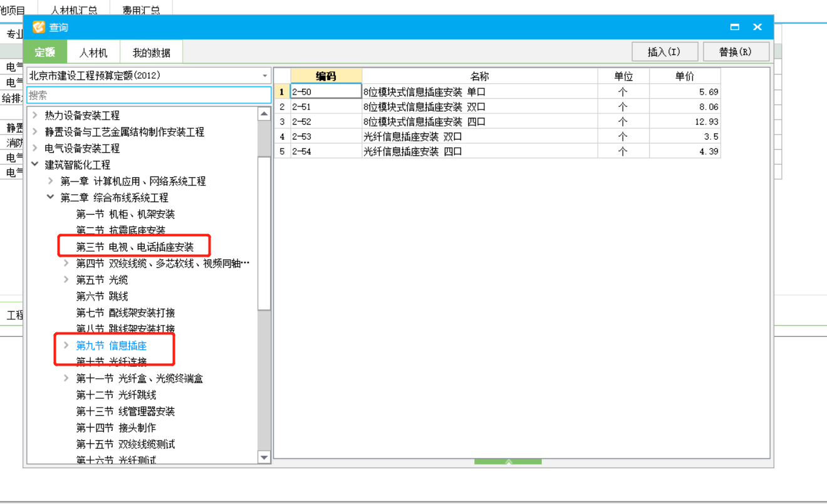Select 第三节 电视、电话插座安装
Screen dimensions: 827x504
(135, 247)
